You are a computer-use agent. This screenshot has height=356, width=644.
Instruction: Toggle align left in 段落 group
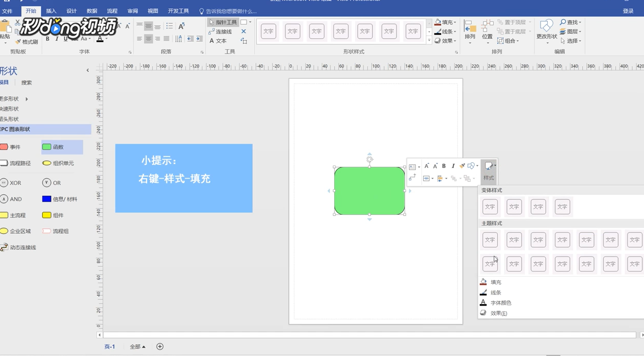pos(140,39)
